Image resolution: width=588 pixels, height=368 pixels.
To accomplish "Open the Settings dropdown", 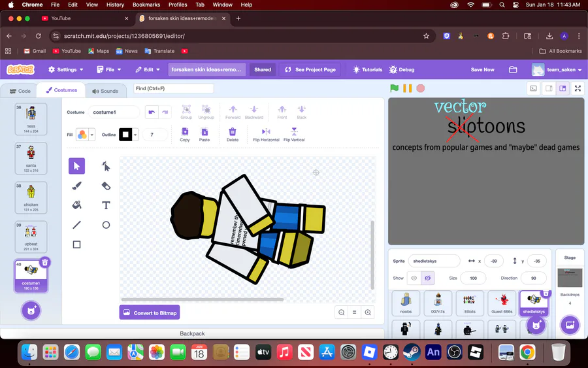I will pyautogui.click(x=66, y=69).
